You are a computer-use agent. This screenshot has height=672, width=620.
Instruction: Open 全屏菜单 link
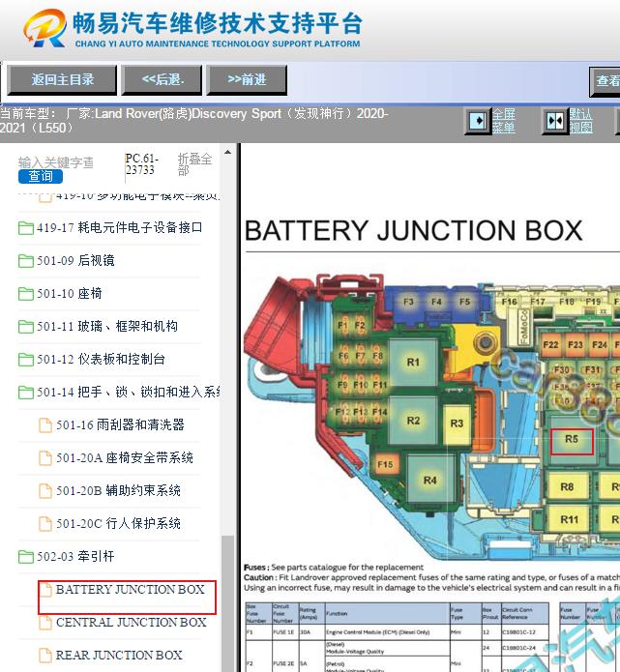pos(503,121)
